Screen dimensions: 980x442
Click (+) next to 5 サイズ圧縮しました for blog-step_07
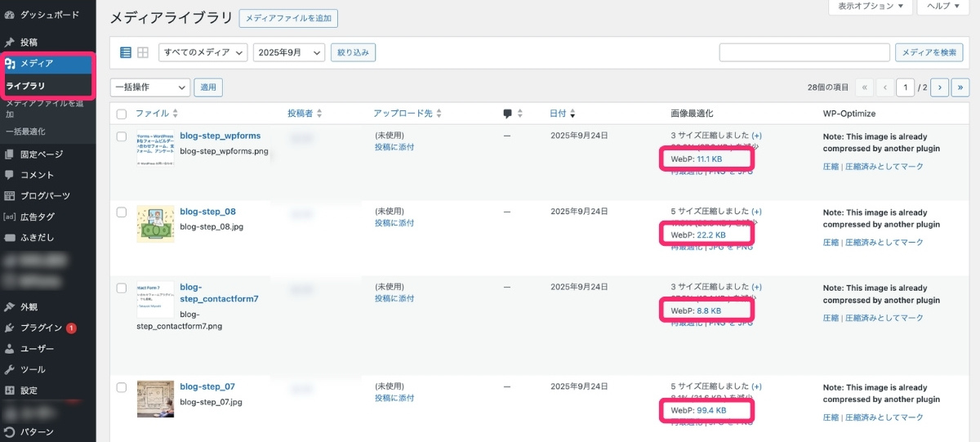756,387
